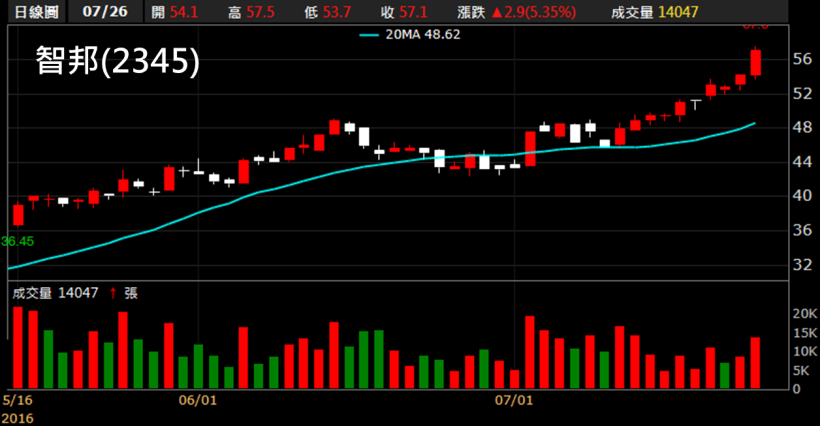820x426 pixels.
Task: Click the 07/26 date field
Action: (x=105, y=11)
